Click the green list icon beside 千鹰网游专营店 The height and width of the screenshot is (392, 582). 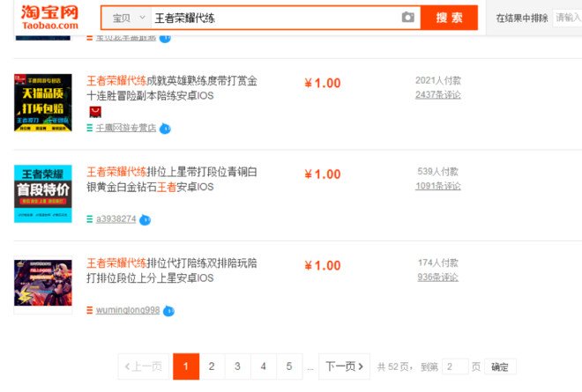[89, 128]
